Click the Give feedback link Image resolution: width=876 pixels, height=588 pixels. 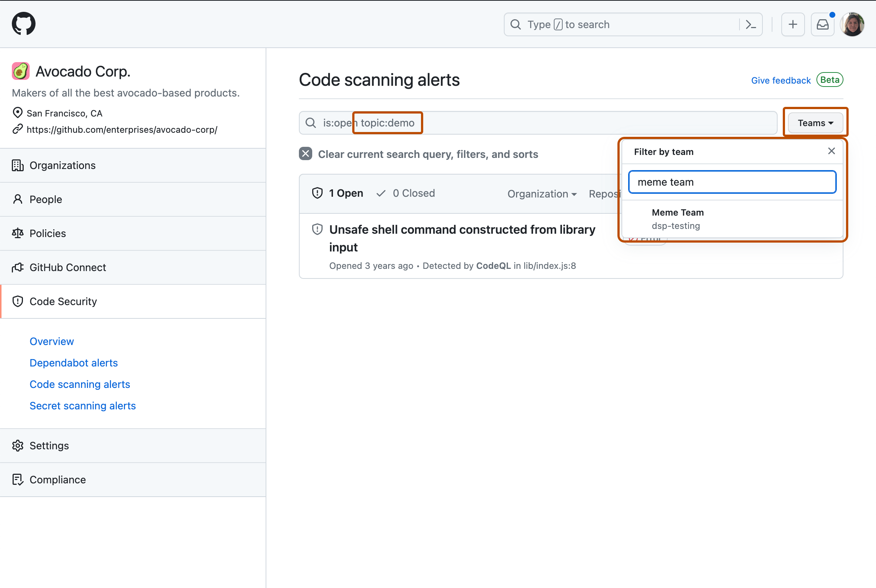pos(781,80)
